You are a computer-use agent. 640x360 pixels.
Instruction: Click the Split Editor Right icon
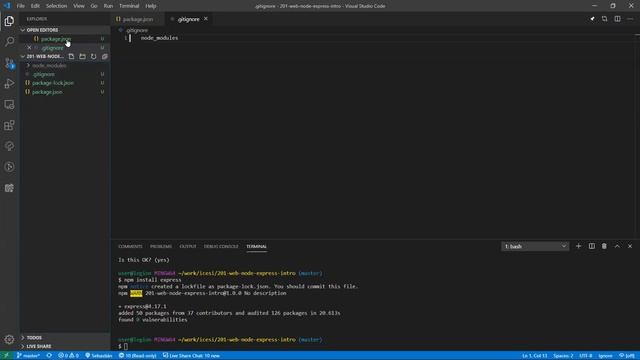click(x=618, y=19)
